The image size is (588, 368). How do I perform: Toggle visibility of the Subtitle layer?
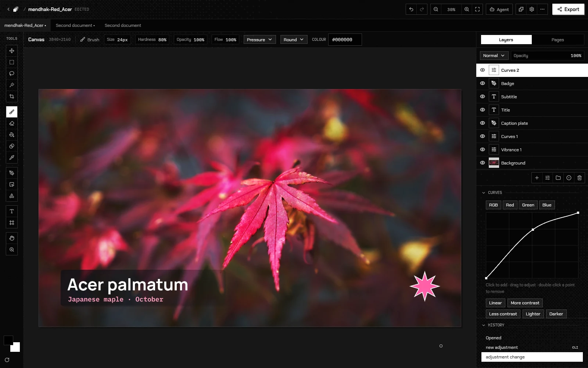(483, 97)
